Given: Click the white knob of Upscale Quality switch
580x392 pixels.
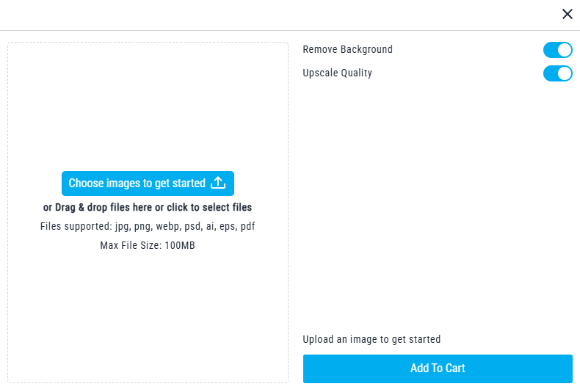Looking at the screenshot, I should coord(565,73).
